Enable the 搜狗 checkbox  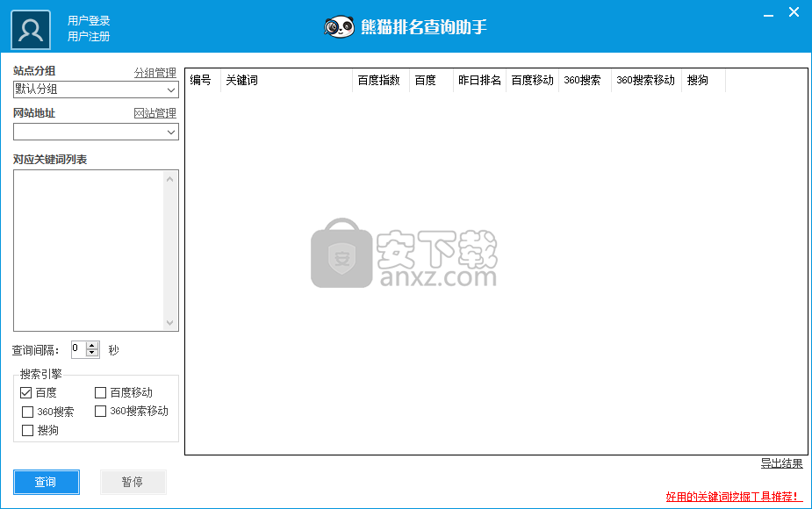click(x=27, y=430)
